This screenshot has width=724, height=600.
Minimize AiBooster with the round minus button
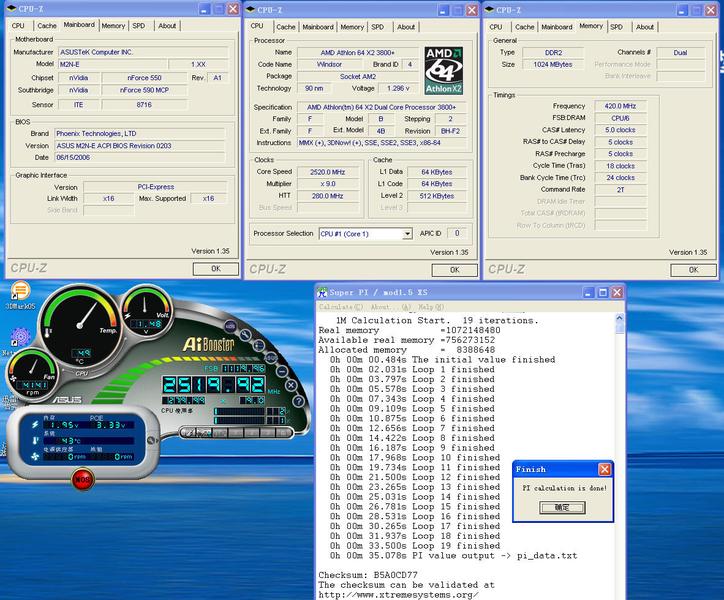click(281, 371)
